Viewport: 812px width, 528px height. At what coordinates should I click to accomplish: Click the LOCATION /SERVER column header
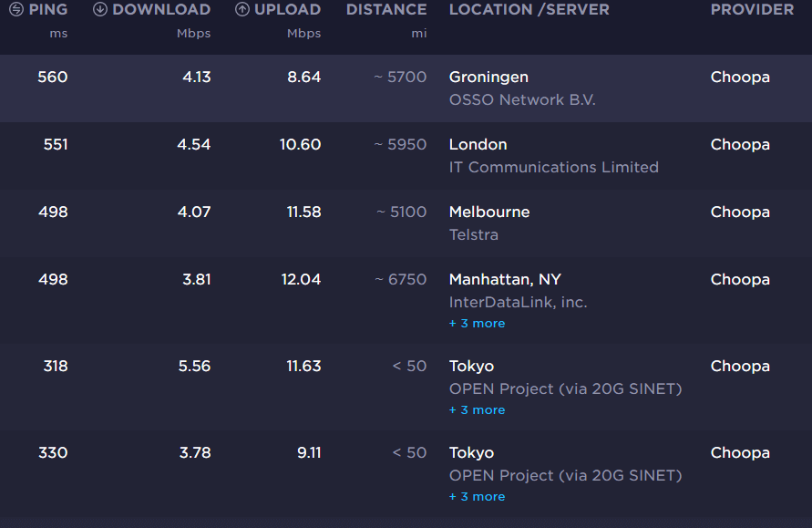point(529,9)
